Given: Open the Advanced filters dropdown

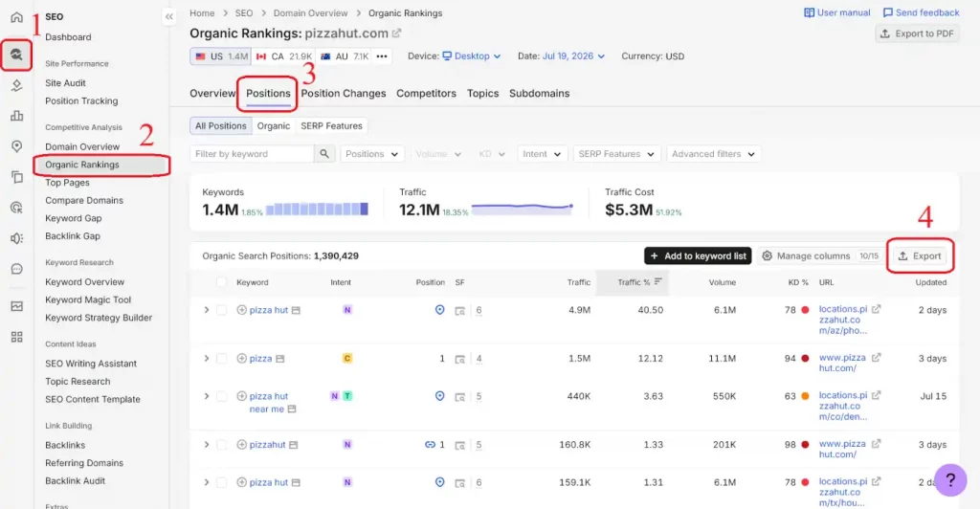Looking at the screenshot, I should [x=713, y=154].
